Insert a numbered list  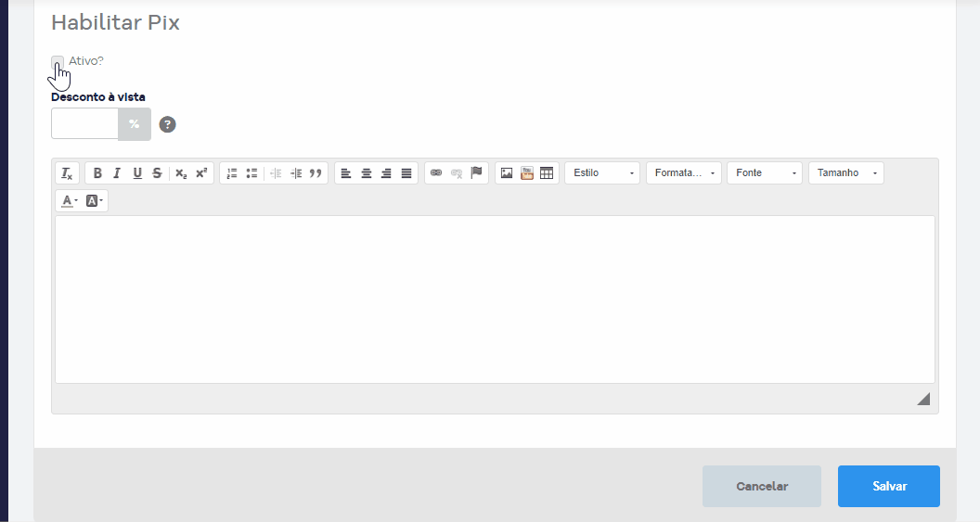(232, 173)
